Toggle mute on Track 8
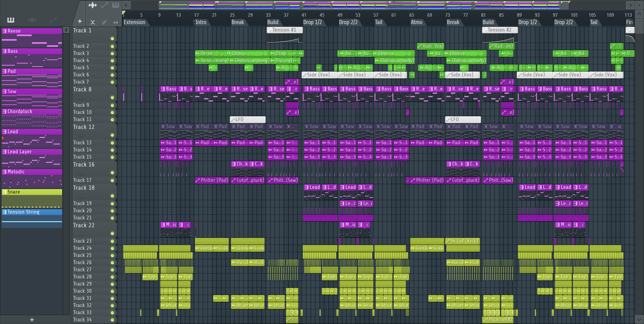Image resolution: width=644 pixels, height=324 pixels. 112,97
